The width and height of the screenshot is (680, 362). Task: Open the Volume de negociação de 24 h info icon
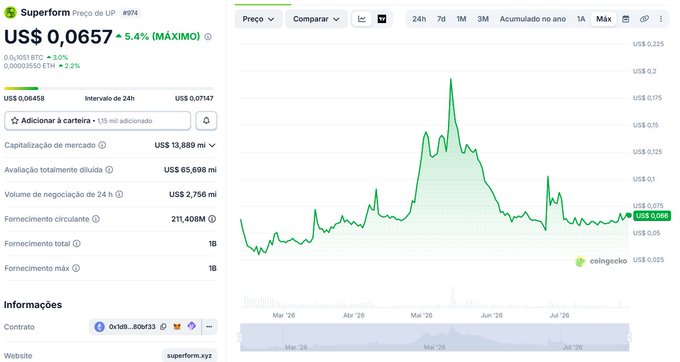coord(119,194)
